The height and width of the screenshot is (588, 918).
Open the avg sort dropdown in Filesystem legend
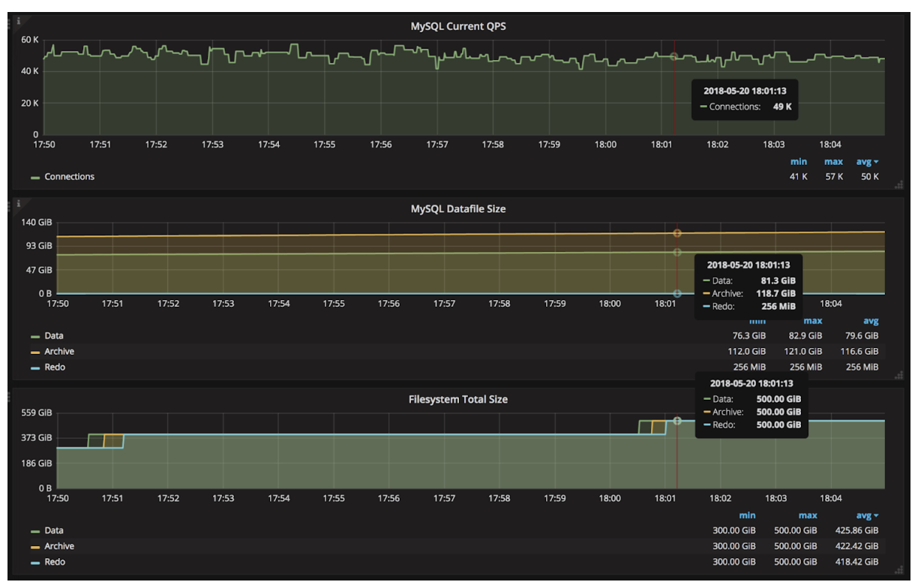(867, 515)
